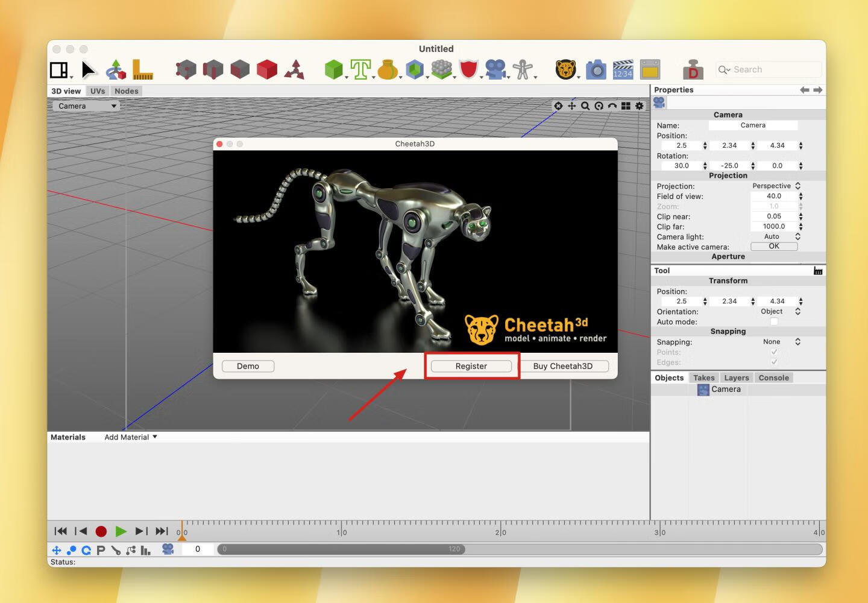Open the orange vase creator tool

pyautogui.click(x=388, y=70)
